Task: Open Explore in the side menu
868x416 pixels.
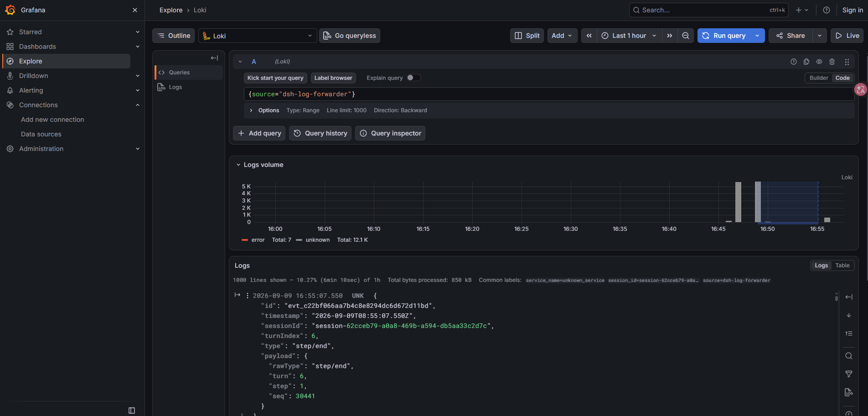Action: pyautogui.click(x=67, y=61)
